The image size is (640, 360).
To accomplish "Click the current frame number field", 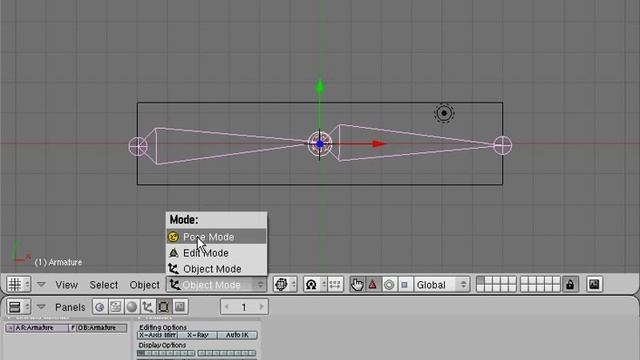I will coord(244,307).
